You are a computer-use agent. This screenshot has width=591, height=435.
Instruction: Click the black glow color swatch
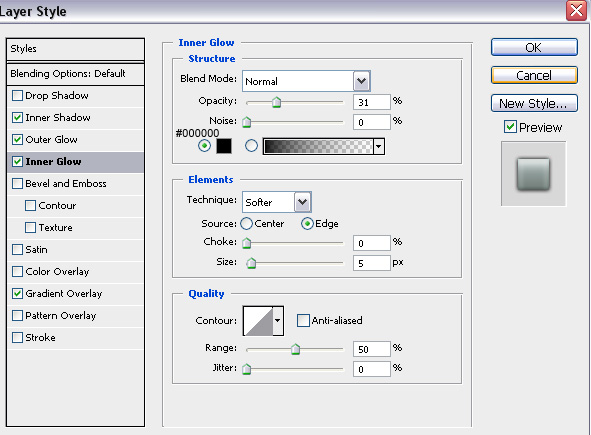point(224,146)
